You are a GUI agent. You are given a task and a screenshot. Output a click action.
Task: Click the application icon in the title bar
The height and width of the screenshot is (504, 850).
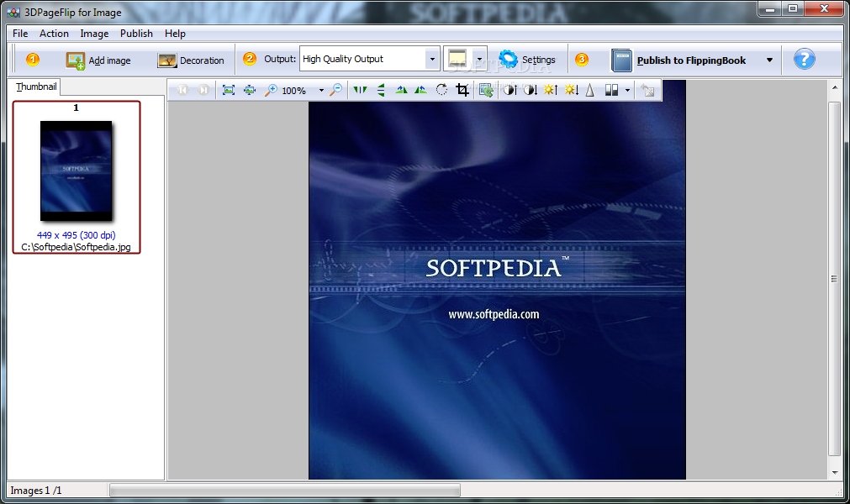click(13, 12)
